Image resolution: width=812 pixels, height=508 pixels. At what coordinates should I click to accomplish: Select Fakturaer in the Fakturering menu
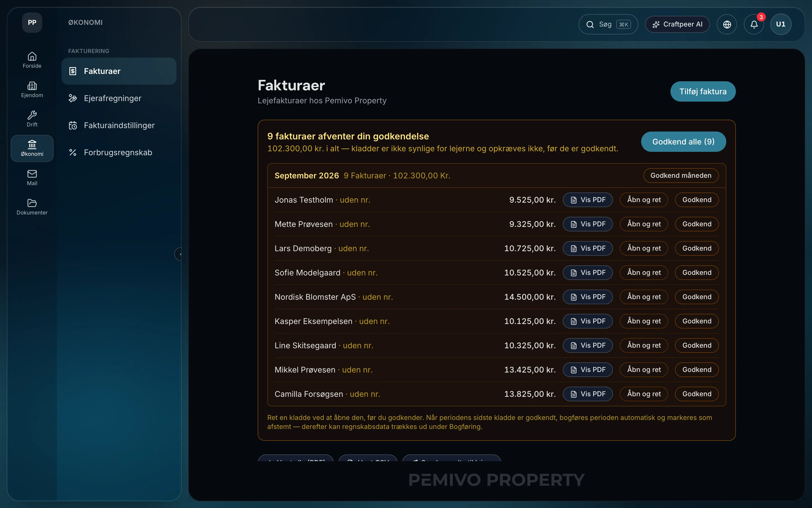[x=119, y=71]
